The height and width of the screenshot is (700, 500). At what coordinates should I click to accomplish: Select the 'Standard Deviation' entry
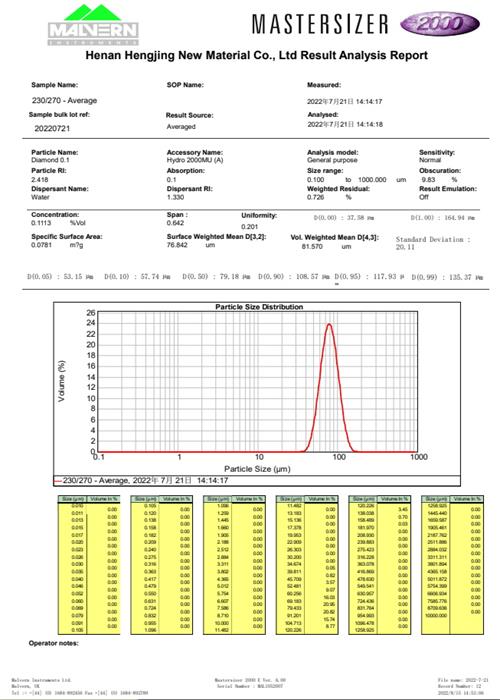click(433, 243)
